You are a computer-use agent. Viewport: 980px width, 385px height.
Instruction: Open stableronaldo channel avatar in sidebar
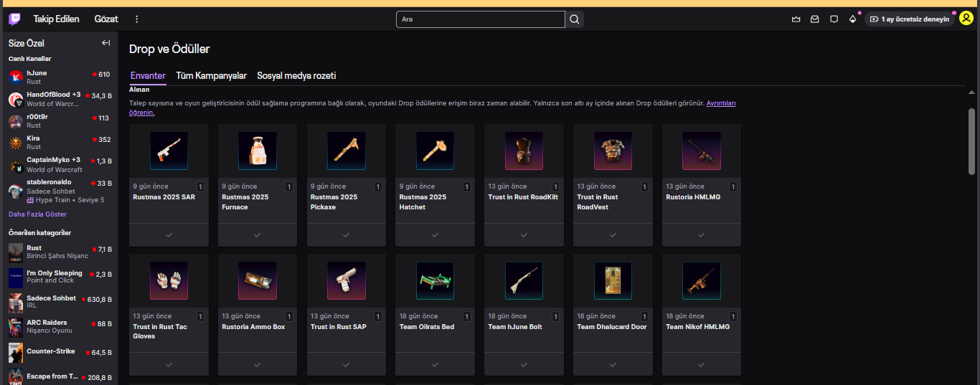(16, 191)
